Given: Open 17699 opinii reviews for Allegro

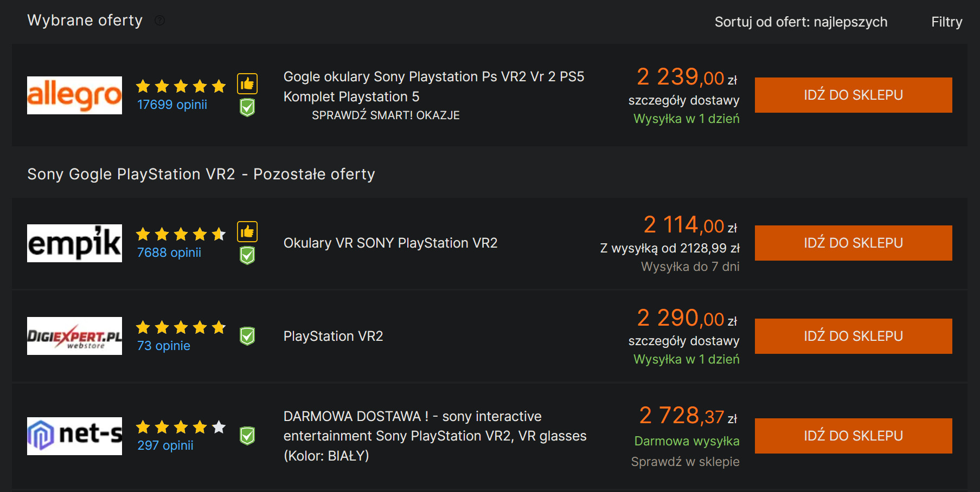Looking at the screenshot, I should point(172,105).
